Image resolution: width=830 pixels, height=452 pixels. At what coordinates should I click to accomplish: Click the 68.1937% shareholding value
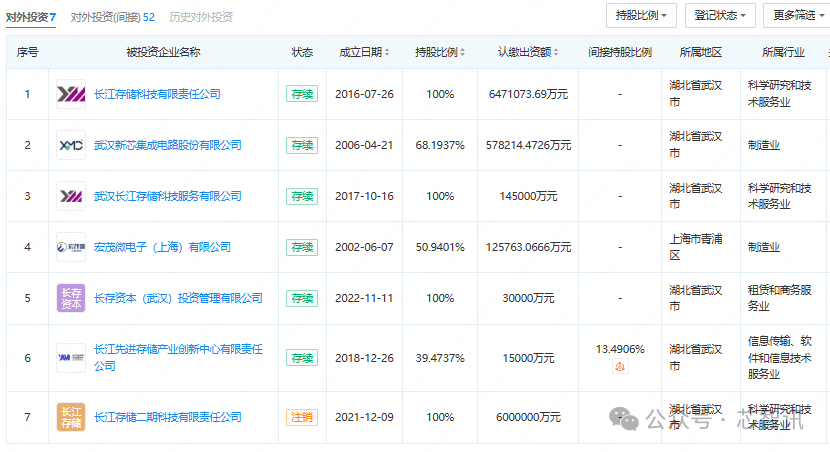[440, 145]
